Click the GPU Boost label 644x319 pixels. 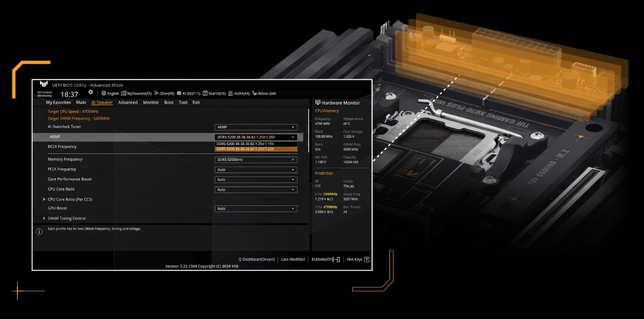57,208
